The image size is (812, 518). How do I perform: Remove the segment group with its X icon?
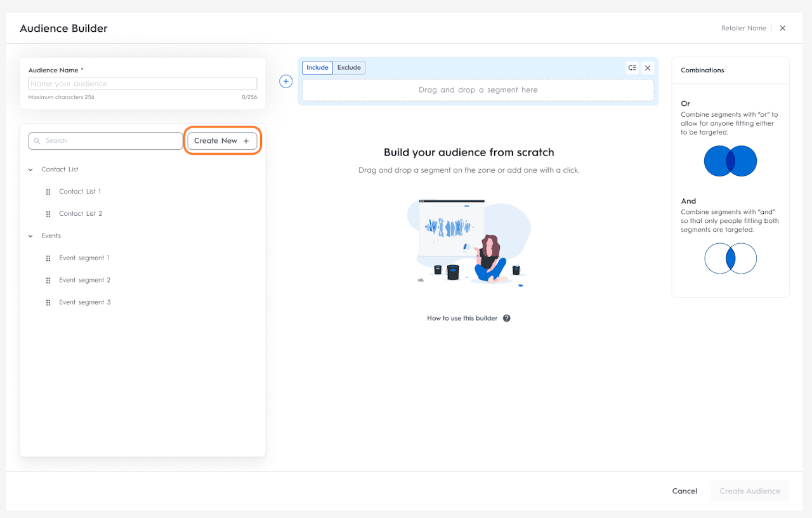[648, 68]
